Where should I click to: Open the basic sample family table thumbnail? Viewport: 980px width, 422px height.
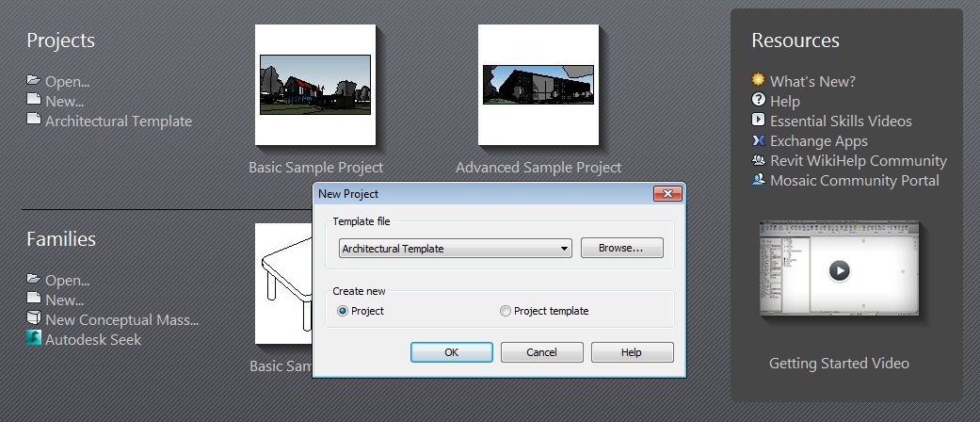click(283, 284)
